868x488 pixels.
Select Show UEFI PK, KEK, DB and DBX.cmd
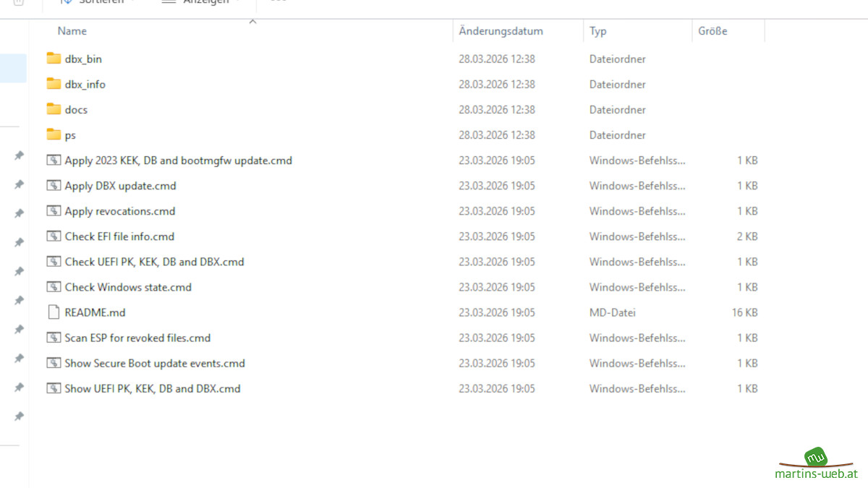(153, 388)
